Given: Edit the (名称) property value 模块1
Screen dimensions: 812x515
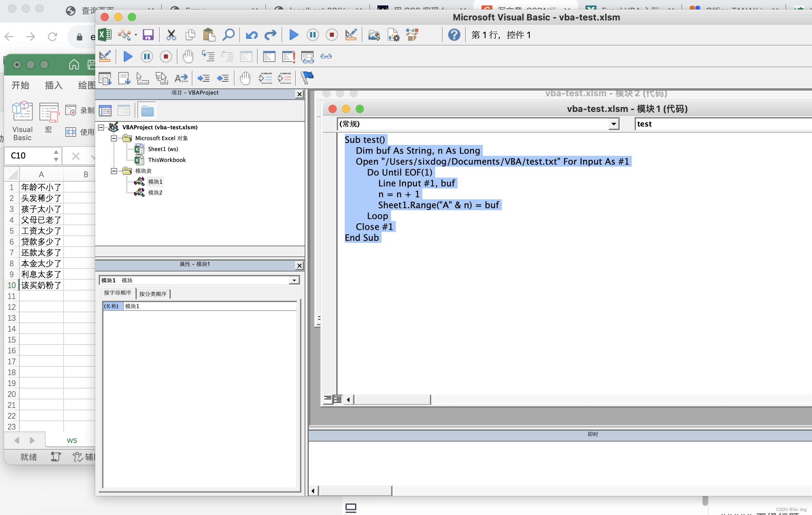Looking at the screenshot, I should click(x=210, y=306).
